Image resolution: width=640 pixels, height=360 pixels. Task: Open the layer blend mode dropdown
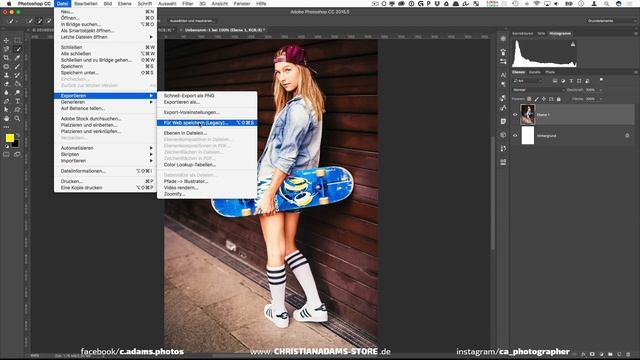pyautogui.click(x=538, y=90)
